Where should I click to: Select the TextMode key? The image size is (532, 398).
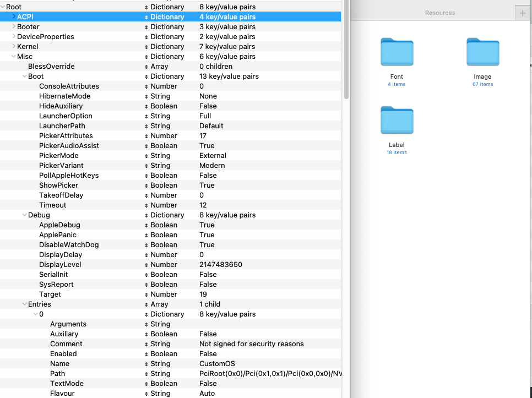[x=67, y=383]
